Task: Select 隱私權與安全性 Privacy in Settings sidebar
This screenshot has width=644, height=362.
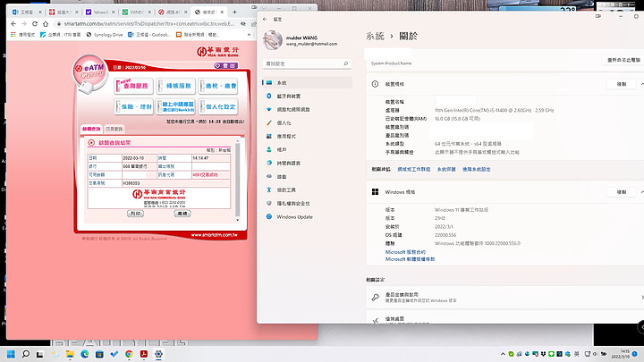Action: [x=307, y=203]
